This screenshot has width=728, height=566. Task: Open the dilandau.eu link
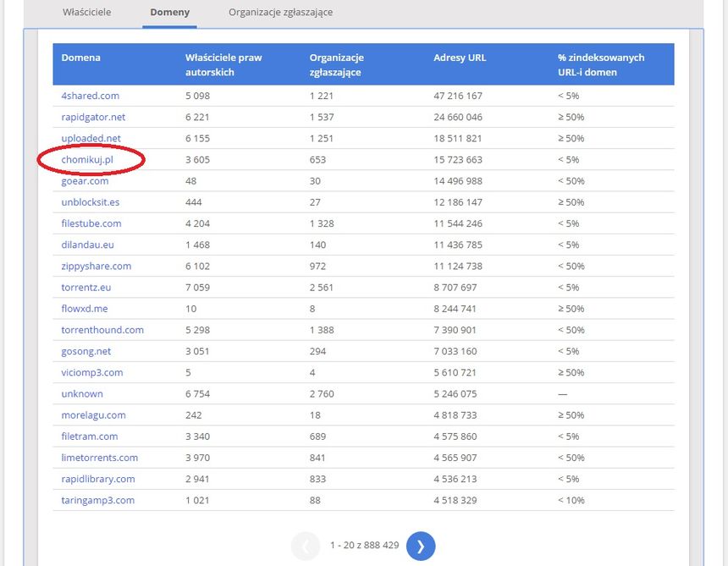[x=88, y=245]
